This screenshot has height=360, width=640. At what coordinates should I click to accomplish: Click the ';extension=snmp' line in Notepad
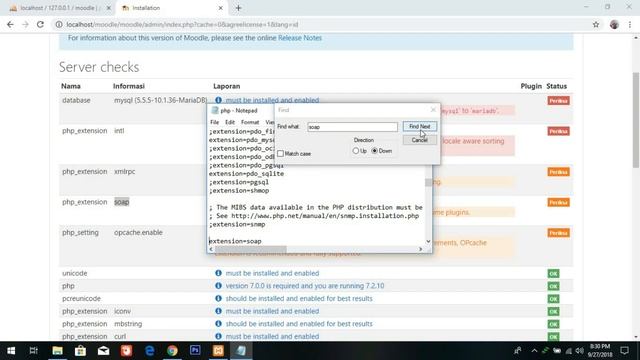(x=237, y=224)
